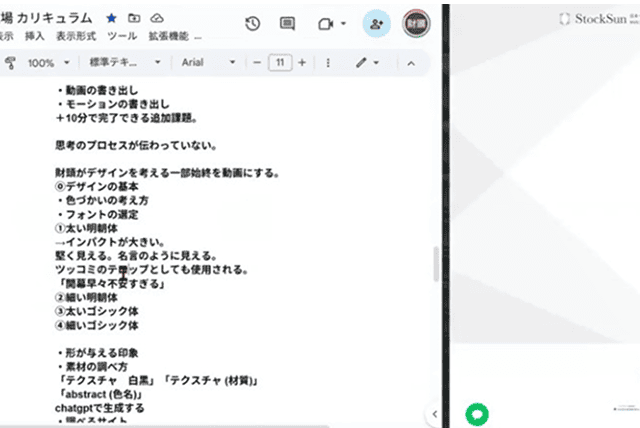
Task: Start a video call with camera icon
Action: [x=330, y=23]
